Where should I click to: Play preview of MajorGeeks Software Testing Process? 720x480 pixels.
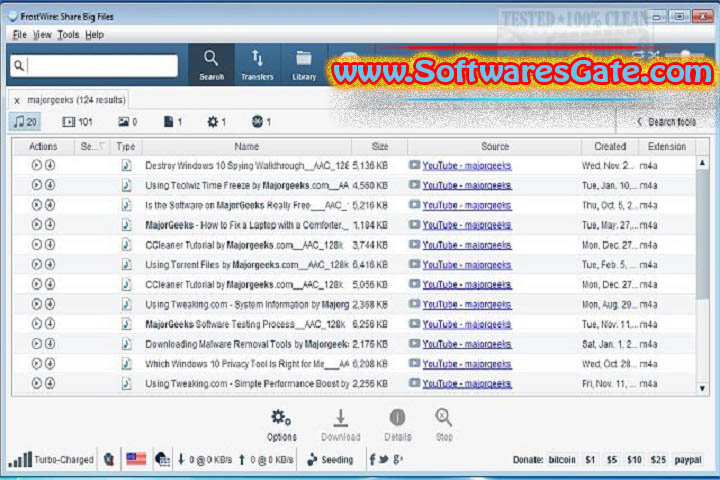pos(37,323)
